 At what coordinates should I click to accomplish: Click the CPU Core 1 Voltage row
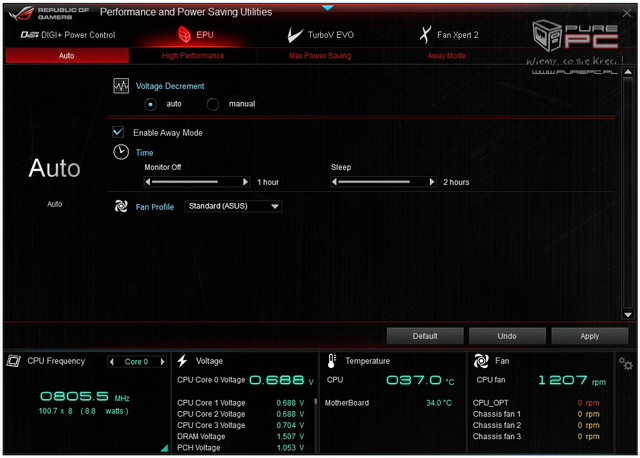point(241,403)
